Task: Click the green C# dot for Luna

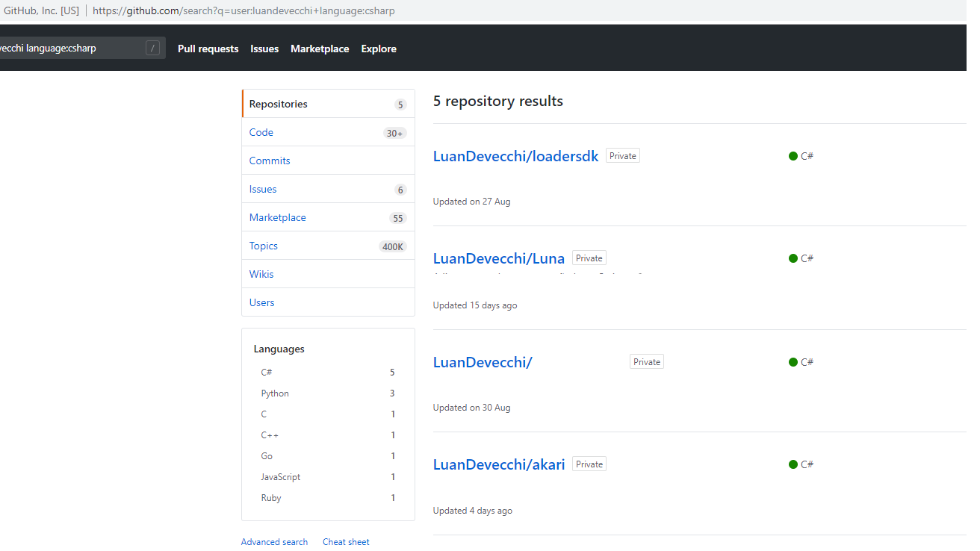Action: [x=793, y=258]
